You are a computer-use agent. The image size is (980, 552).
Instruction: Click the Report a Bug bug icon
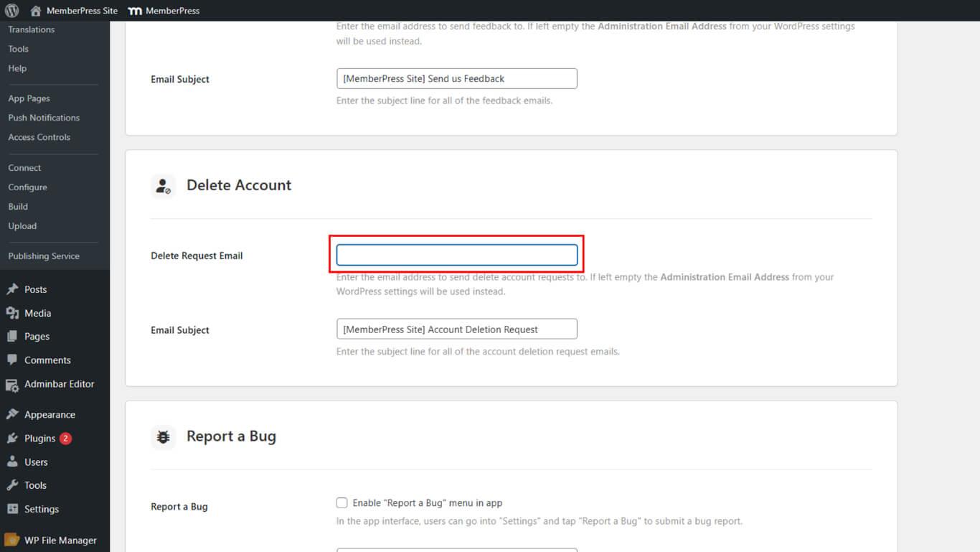coord(163,436)
